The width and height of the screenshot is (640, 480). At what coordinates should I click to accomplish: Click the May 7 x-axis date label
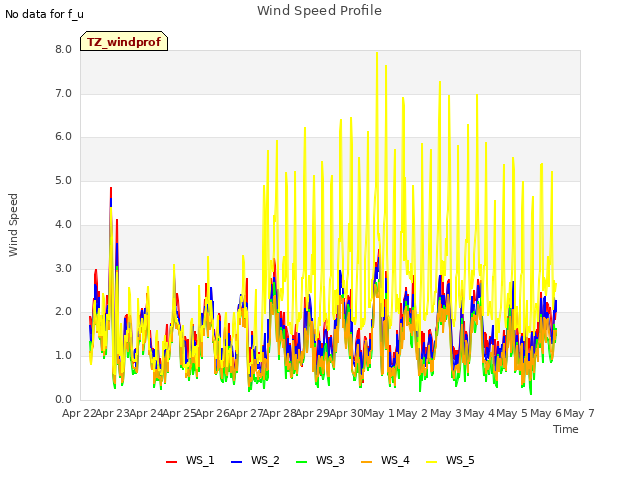(579, 413)
